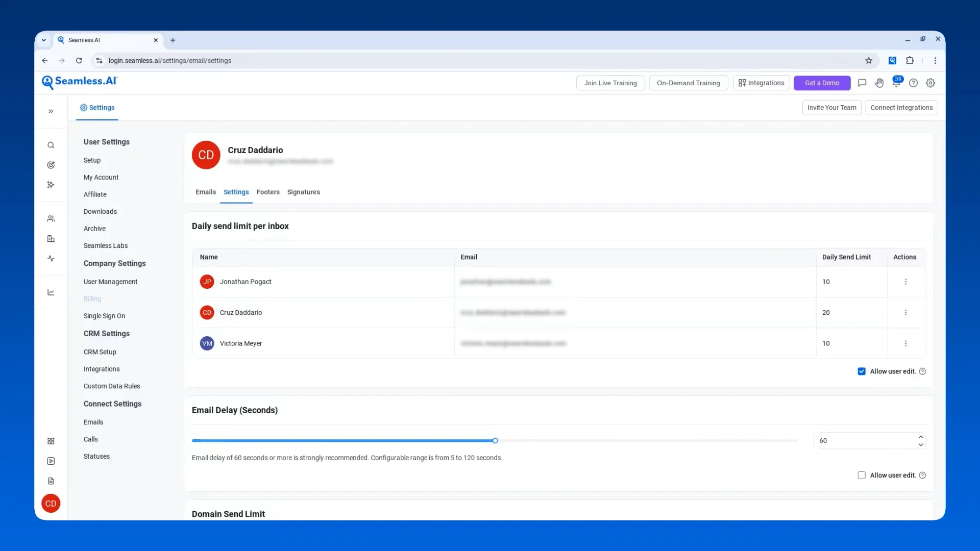Click the chat message icon in header

862,83
